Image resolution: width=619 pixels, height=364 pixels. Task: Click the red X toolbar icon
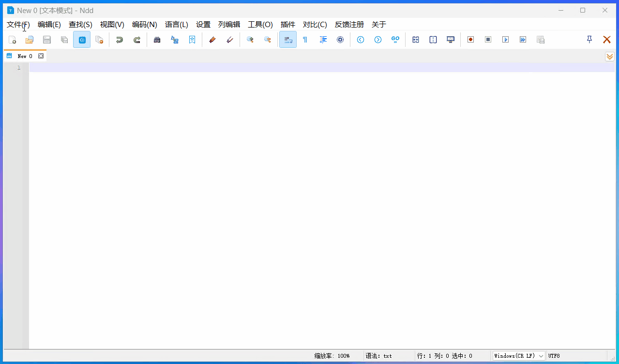click(607, 40)
